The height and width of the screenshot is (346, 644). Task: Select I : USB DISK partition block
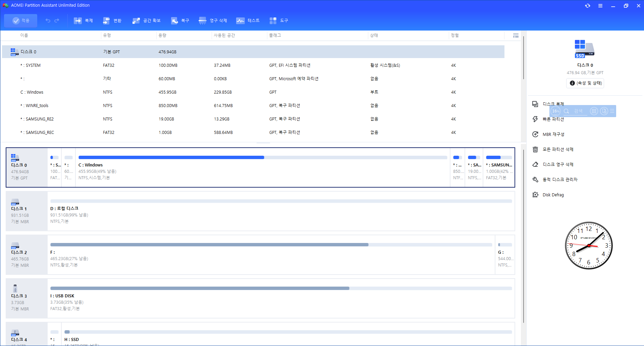(281, 298)
